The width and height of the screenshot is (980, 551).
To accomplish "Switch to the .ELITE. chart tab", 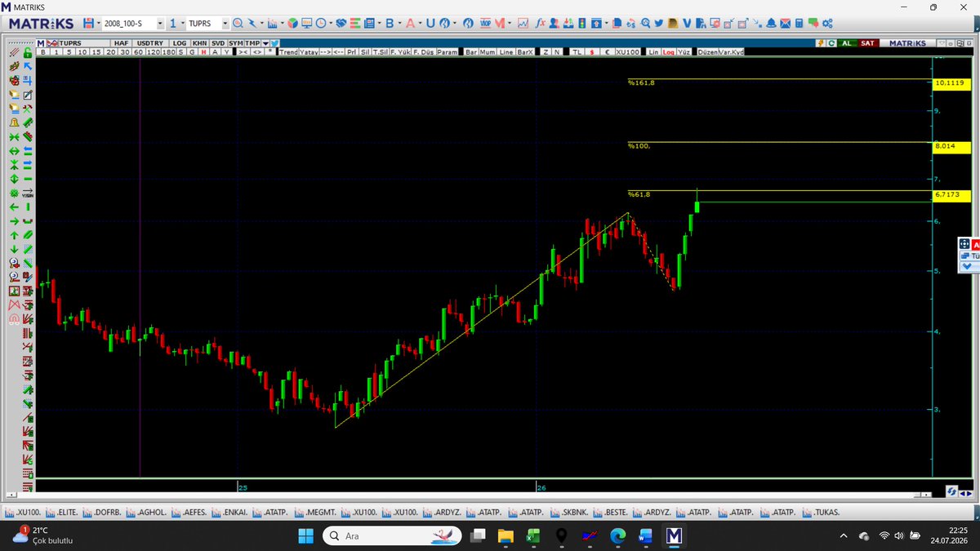I will point(63,513).
